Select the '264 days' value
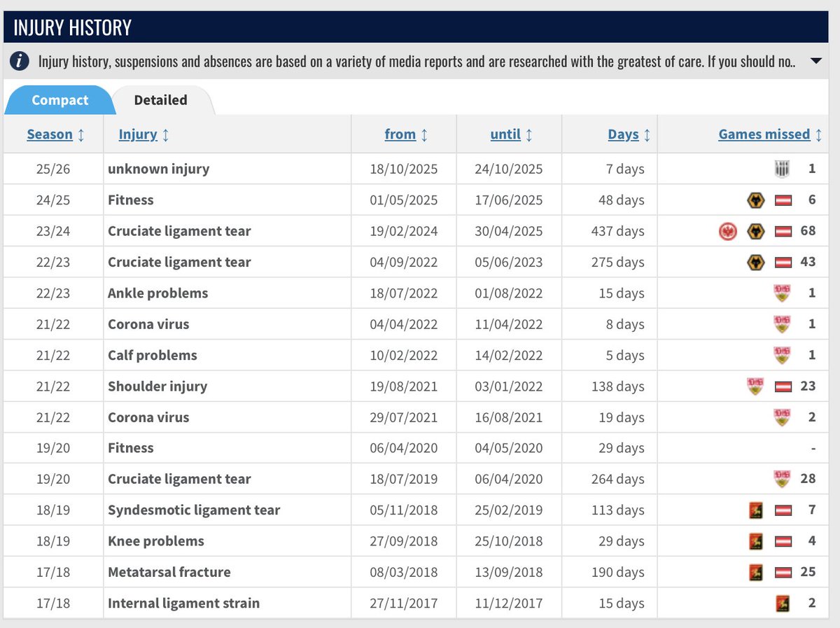 pyautogui.click(x=618, y=479)
